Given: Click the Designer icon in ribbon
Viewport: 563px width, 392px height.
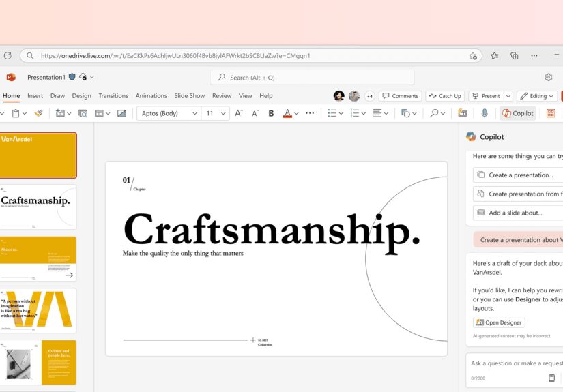Looking at the screenshot, I should click(463, 113).
